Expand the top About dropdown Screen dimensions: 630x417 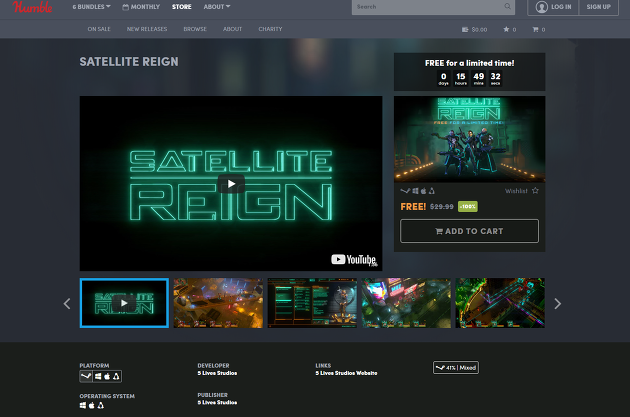[x=217, y=7]
